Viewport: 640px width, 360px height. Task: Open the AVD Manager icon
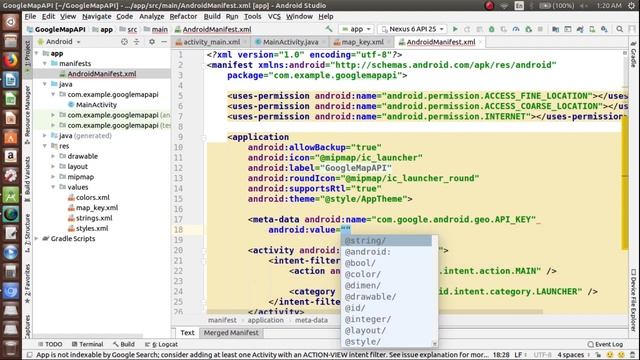592,29
